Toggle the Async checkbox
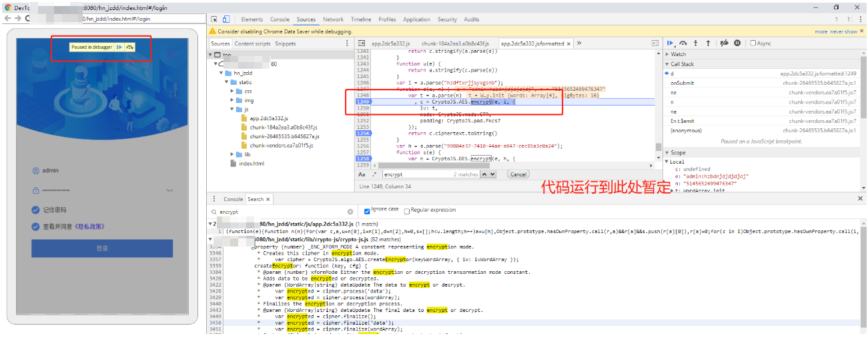Viewport: 868px width, 338px height. pyautogui.click(x=753, y=43)
